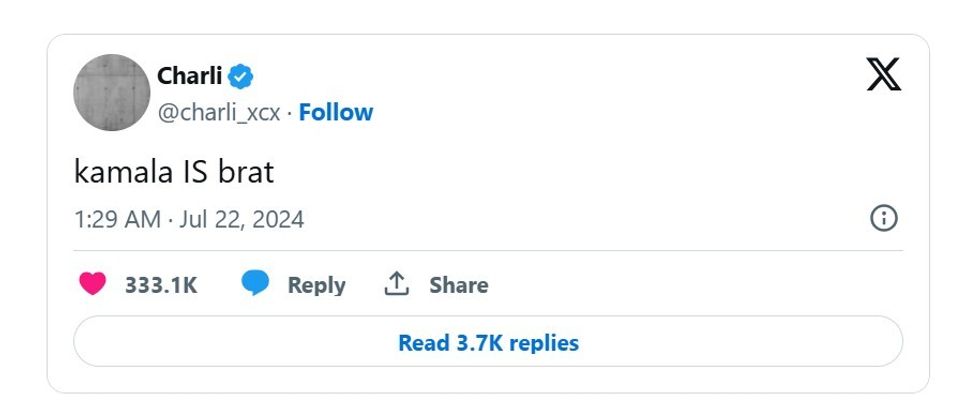This screenshot has height=412, width=980.
Task: Click the 333.1K like count
Action: point(161,285)
